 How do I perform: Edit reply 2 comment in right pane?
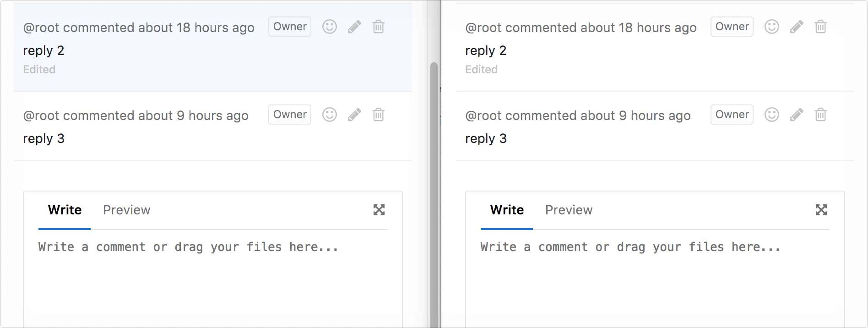(797, 27)
